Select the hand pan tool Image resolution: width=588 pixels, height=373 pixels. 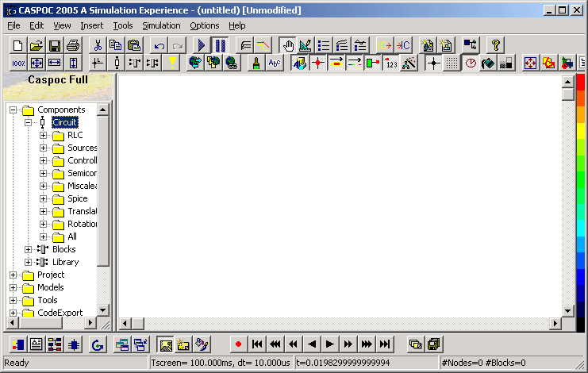[x=287, y=45]
